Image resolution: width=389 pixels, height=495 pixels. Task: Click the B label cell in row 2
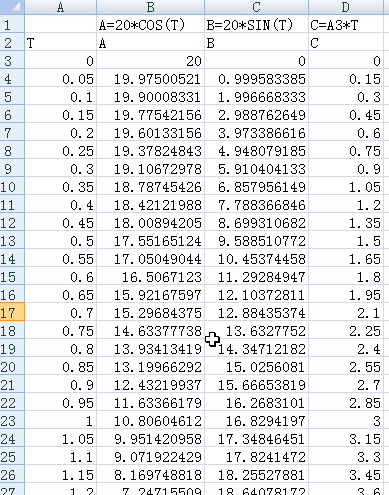256,42
